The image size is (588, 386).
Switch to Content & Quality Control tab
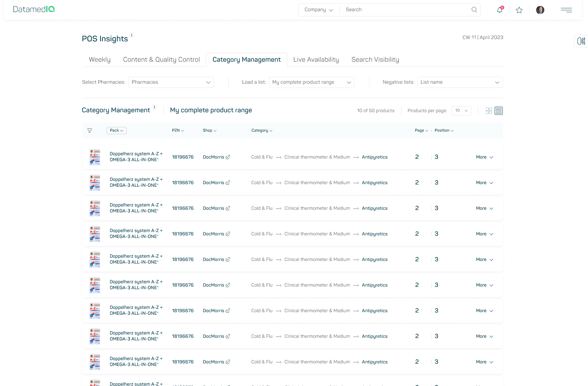161,60
